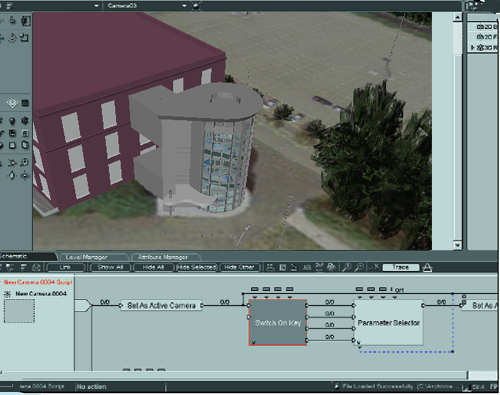Viewport: 500px width, 395px height.
Task: Select the orbit-around-target camera icon
Action: tap(25, 175)
